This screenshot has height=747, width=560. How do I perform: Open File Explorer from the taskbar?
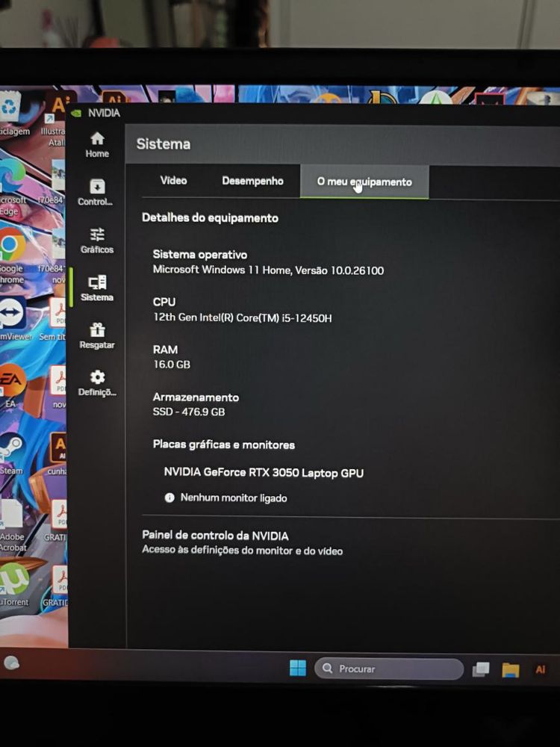click(510, 670)
